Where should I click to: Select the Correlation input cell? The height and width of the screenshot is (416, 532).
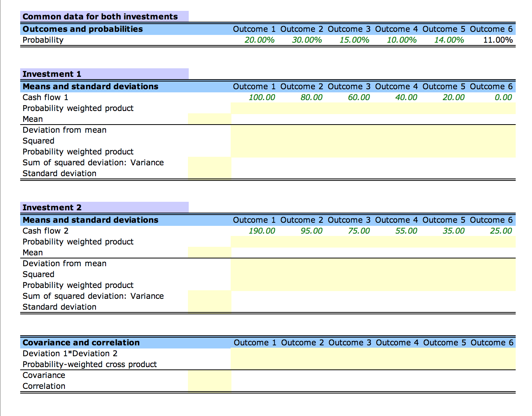tap(209, 386)
